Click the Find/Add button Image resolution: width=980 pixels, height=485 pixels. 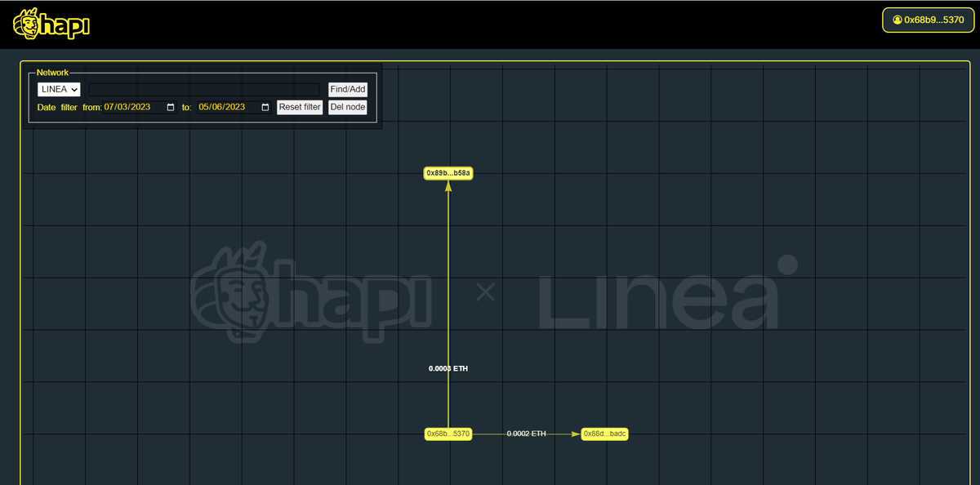pyautogui.click(x=348, y=90)
